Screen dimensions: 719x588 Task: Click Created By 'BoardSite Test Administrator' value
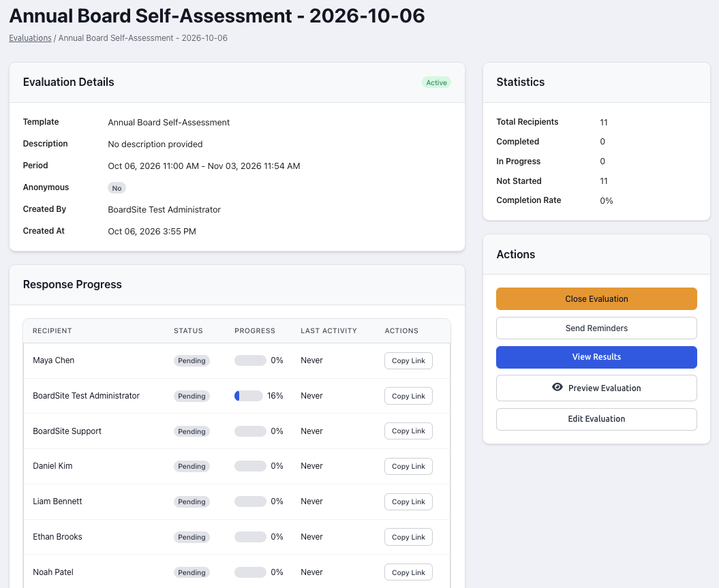(x=164, y=209)
